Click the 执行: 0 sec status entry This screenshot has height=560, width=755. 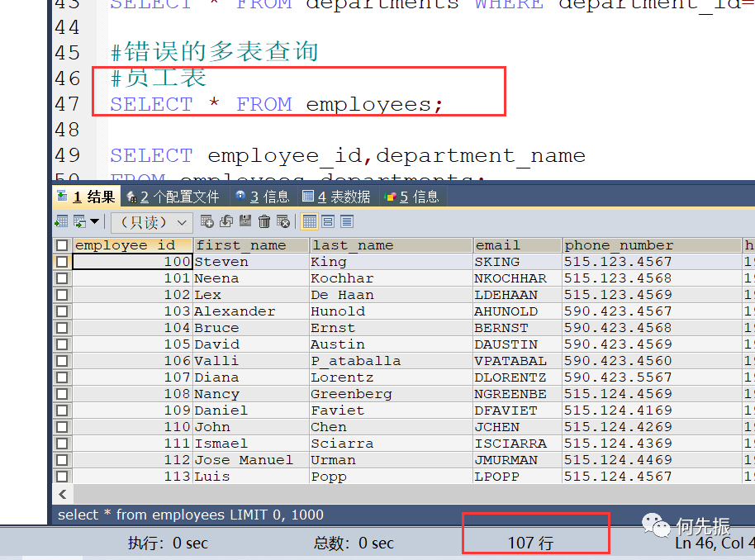[x=168, y=543]
